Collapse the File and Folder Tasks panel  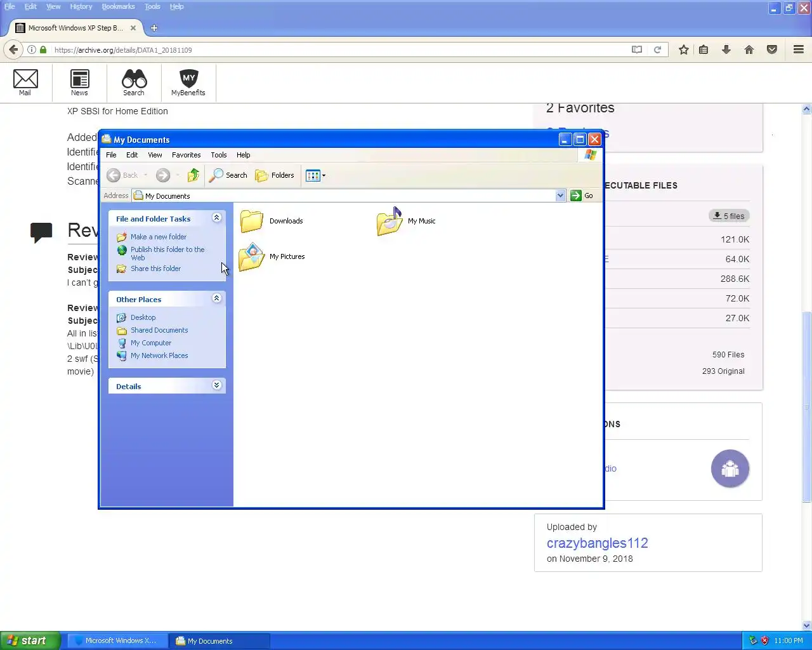(x=216, y=218)
